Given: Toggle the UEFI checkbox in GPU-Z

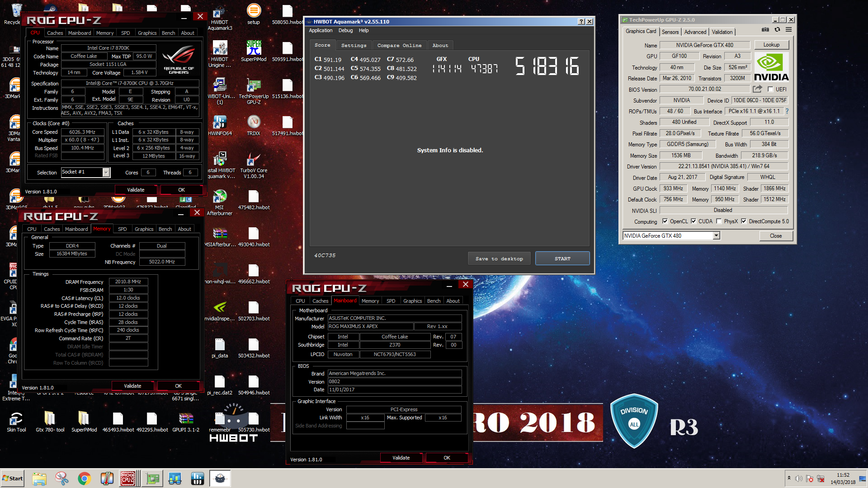Looking at the screenshot, I should tap(770, 89).
